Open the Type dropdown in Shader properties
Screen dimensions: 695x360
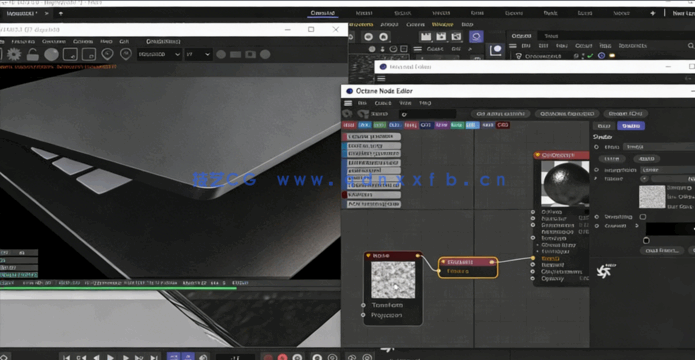coord(659,147)
